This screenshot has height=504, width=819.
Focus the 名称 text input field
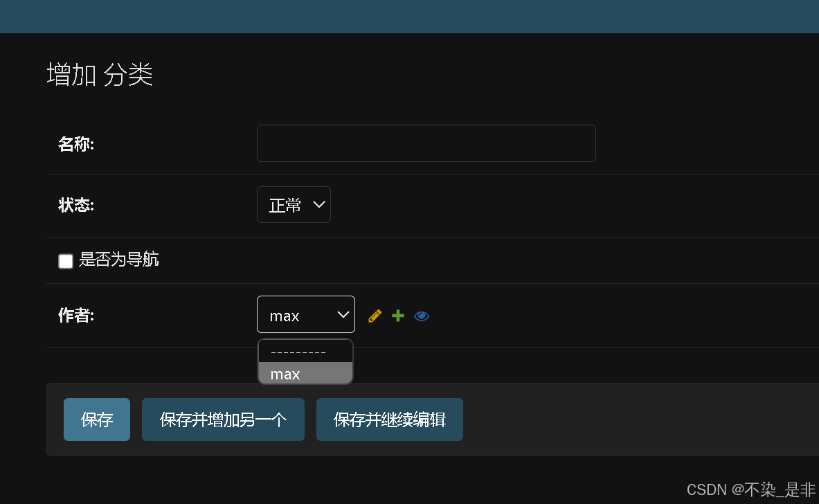point(426,143)
